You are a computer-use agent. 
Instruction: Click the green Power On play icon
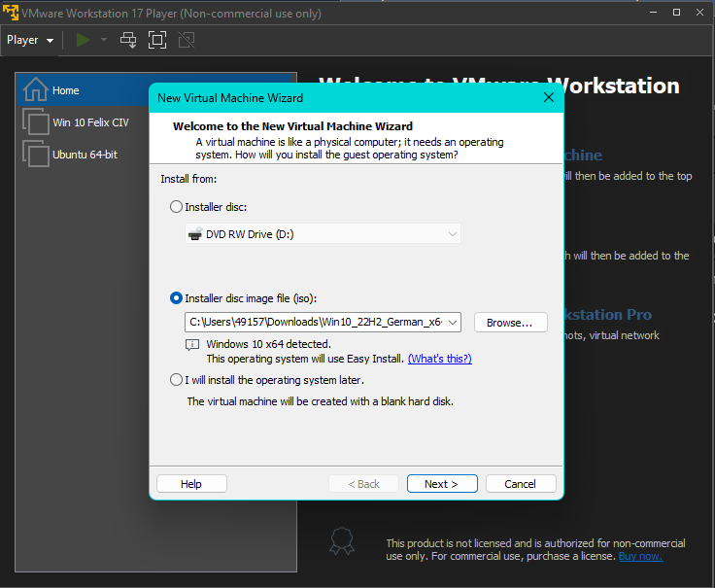tap(83, 40)
